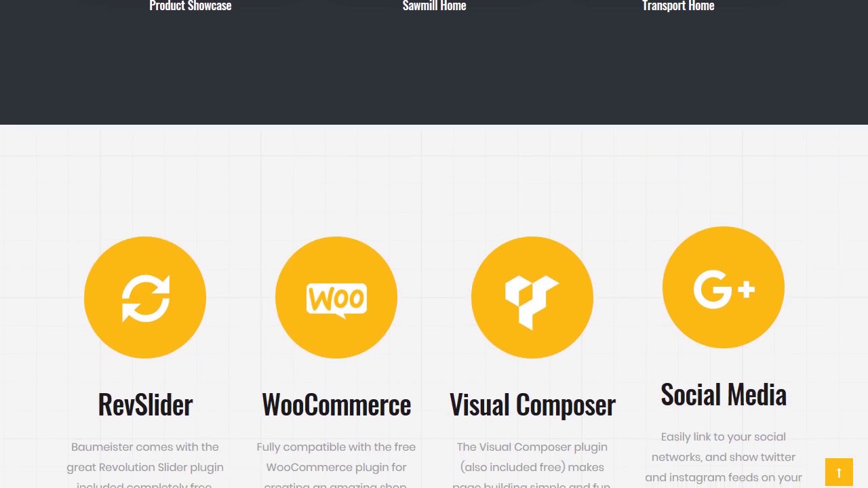
Task: Click the RevSlider heading
Action: click(x=145, y=405)
